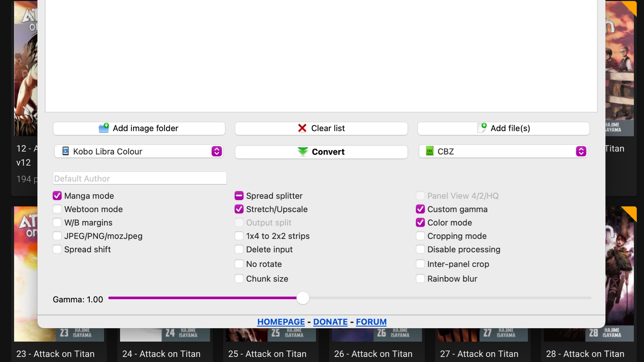This screenshot has width=644, height=362.
Task: Click the Default Author input field
Action: click(139, 178)
